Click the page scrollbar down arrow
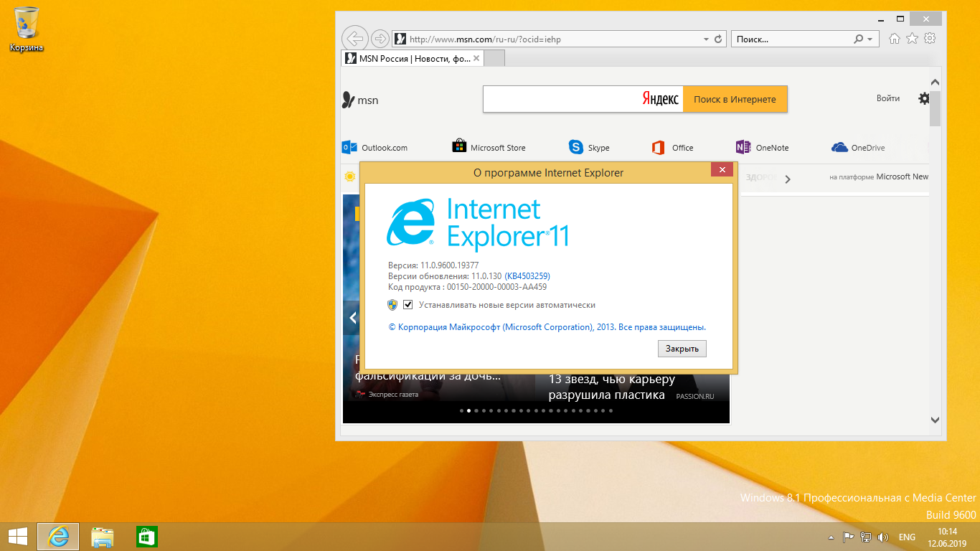The width and height of the screenshot is (980, 551). (x=935, y=420)
